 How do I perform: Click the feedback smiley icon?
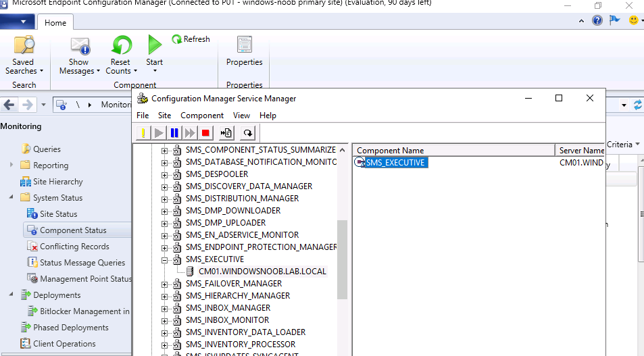click(x=634, y=20)
